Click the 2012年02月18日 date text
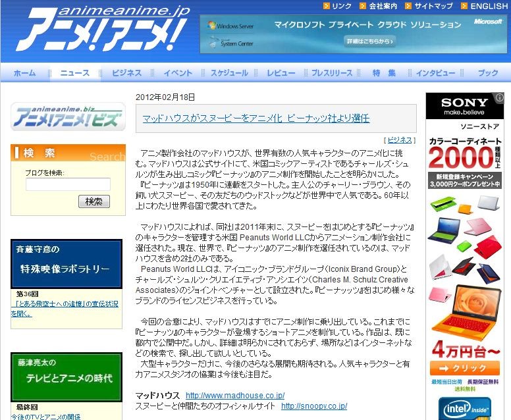This screenshot has height=420, width=511. pos(165,97)
